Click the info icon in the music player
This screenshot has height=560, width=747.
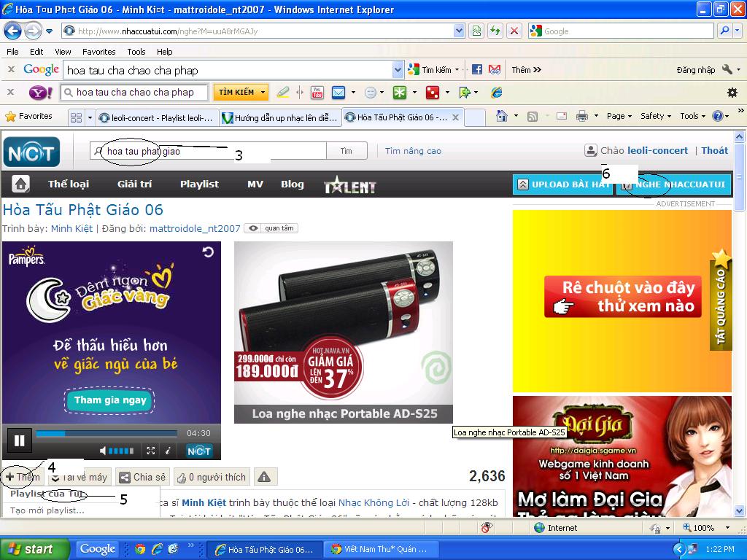click(x=168, y=451)
